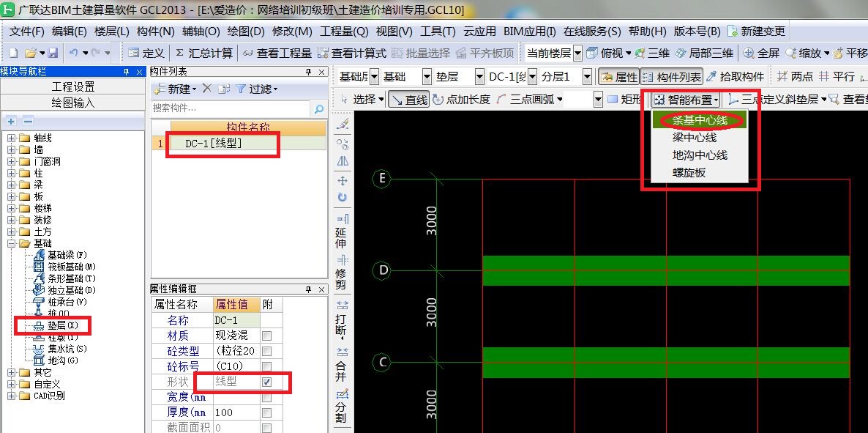
Task: Click the delete X in 构件列表 toolbar
Action: [207, 89]
